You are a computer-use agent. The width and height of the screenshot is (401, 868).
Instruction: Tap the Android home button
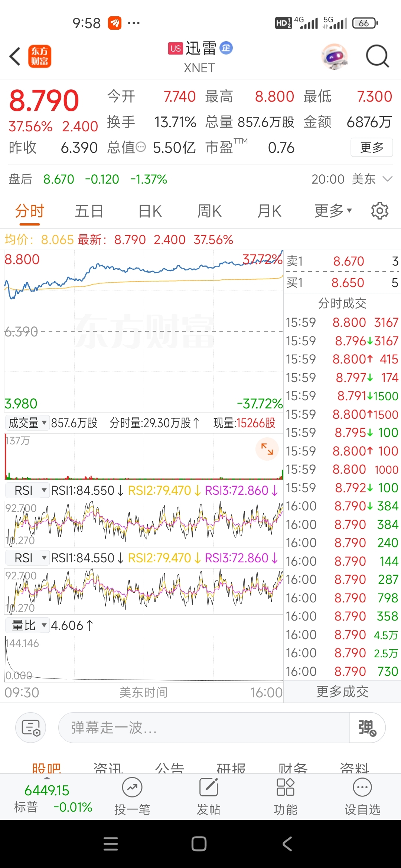(199, 844)
